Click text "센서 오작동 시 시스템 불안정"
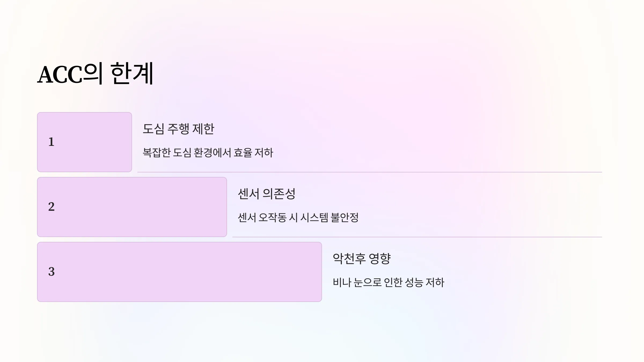644x362 pixels. point(298,217)
